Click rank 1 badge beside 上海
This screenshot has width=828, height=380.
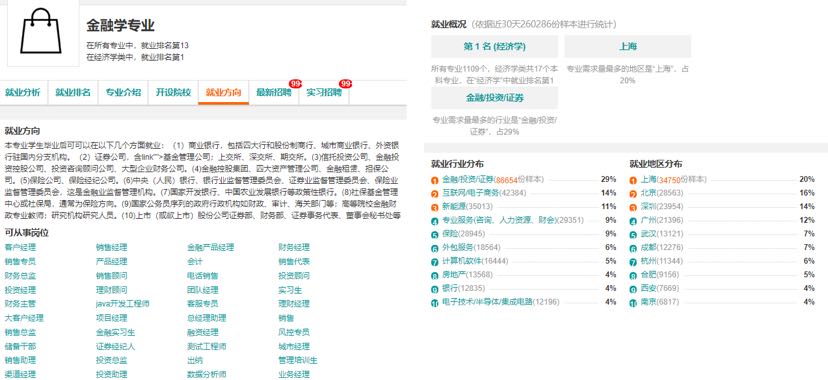point(633,180)
